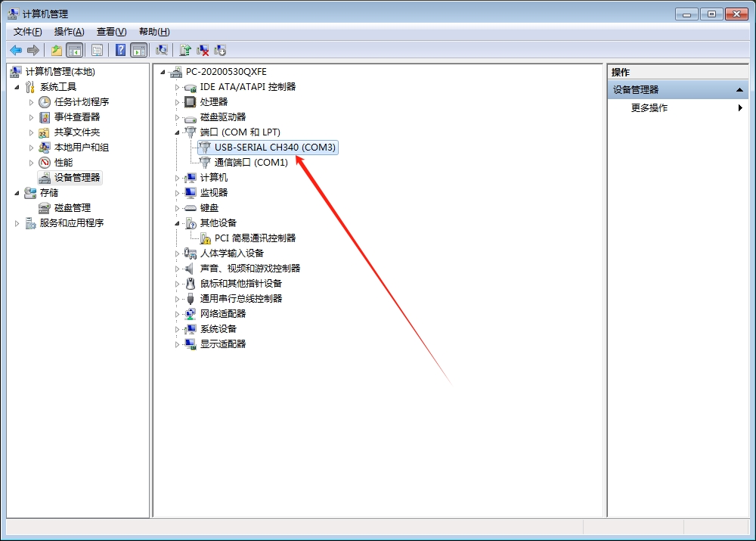Open the 帮助(H) menu

[154, 32]
